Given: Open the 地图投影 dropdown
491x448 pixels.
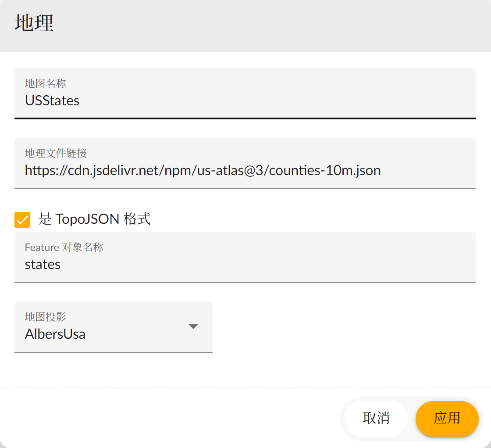Looking at the screenshot, I should pos(113,326).
